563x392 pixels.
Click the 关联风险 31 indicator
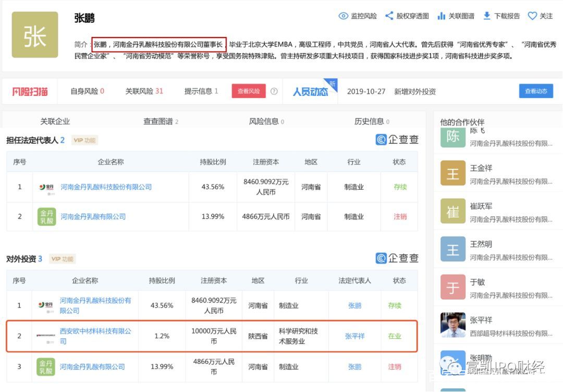click(x=144, y=91)
